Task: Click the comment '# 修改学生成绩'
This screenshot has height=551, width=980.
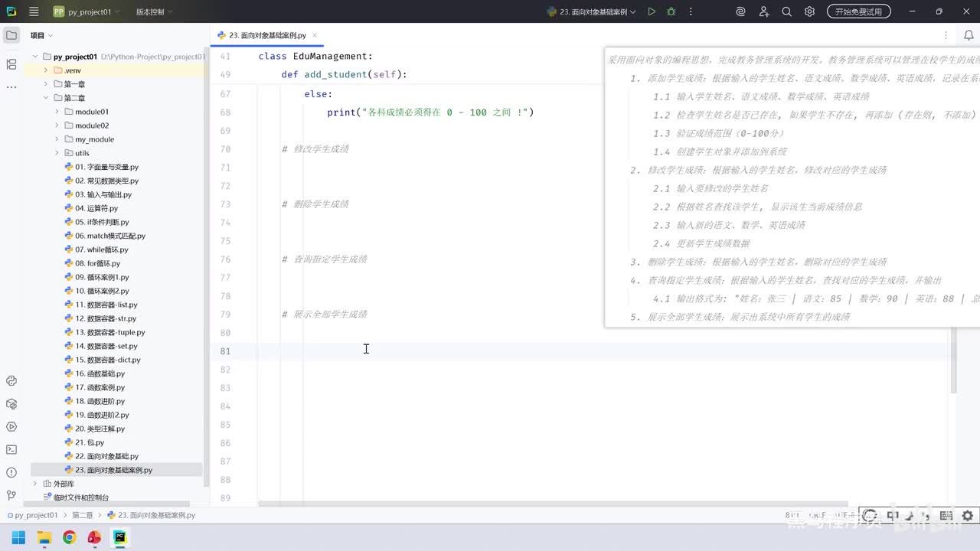Action: coord(315,149)
